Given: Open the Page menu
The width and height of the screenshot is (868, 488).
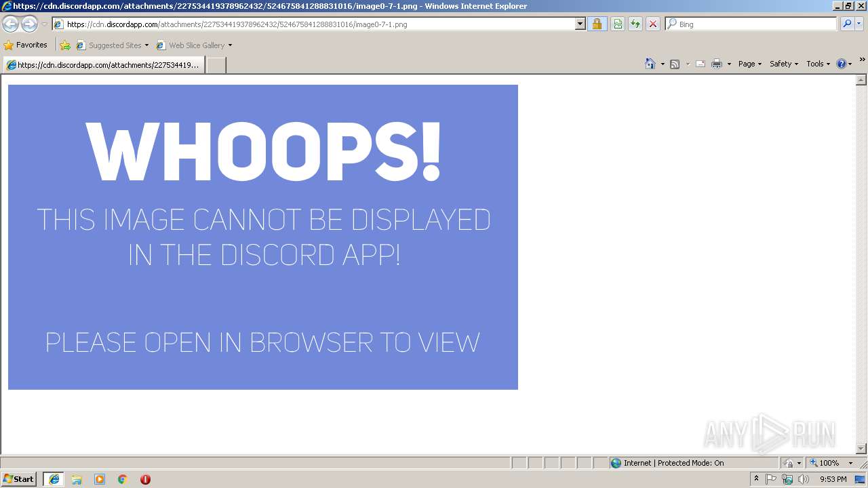Looking at the screenshot, I should tap(750, 64).
